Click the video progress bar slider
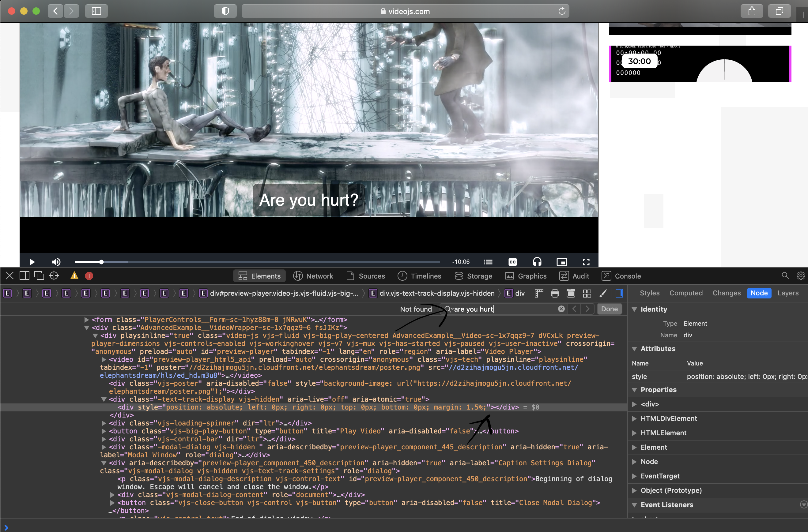 click(x=257, y=262)
